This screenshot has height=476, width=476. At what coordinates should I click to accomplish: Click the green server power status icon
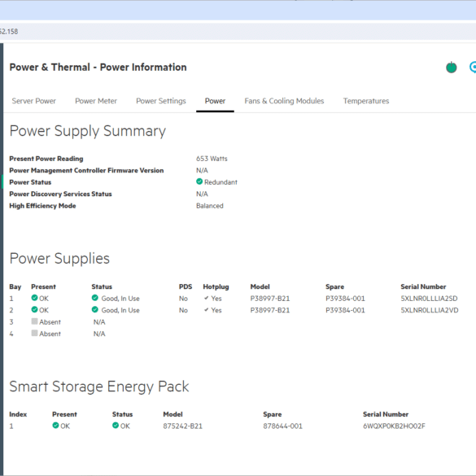(x=451, y=67)
